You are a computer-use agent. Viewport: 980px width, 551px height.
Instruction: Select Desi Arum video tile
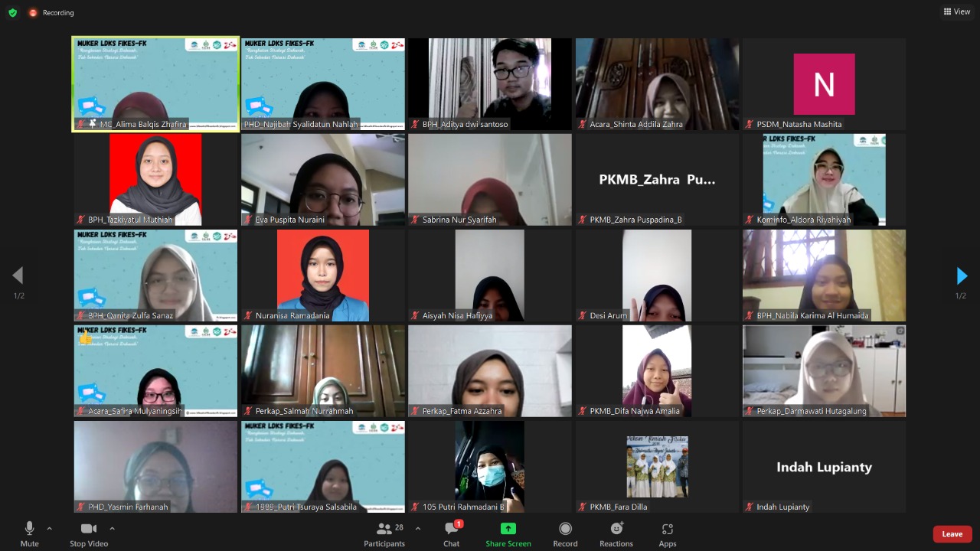pyautogui.click(x=657, y=275)
